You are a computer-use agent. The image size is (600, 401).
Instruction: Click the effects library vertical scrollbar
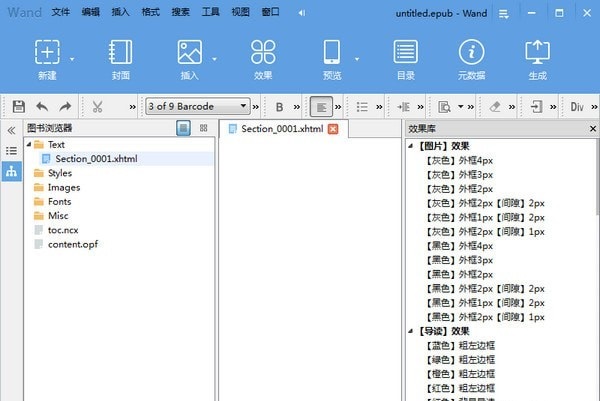pos(597,177)
